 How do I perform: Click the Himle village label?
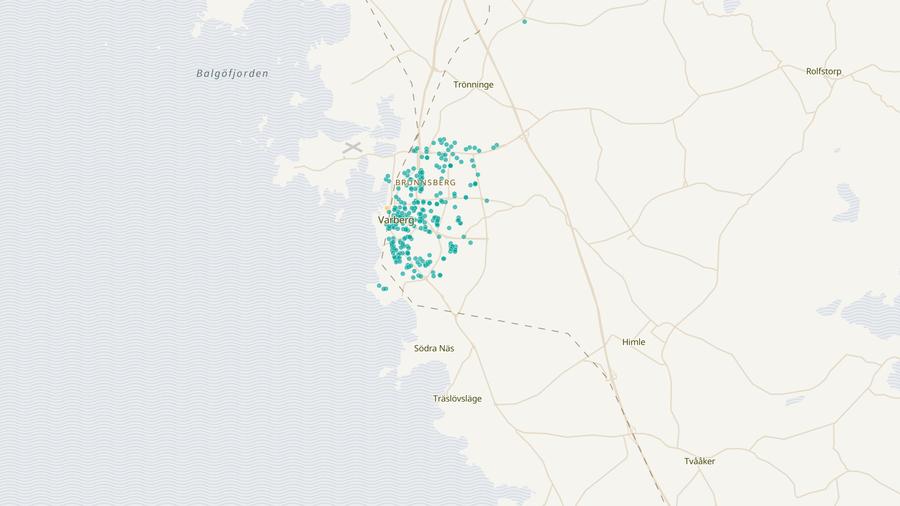point(633,342)
